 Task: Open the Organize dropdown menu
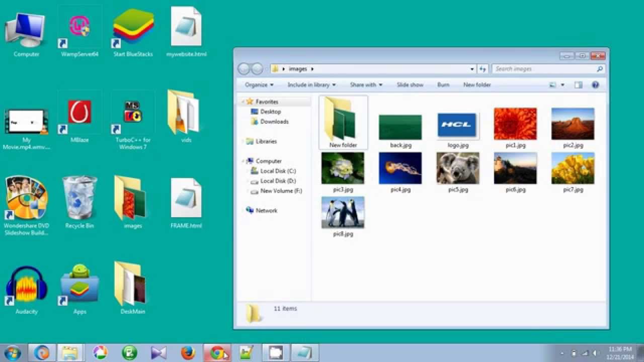(x=259, y=85)
